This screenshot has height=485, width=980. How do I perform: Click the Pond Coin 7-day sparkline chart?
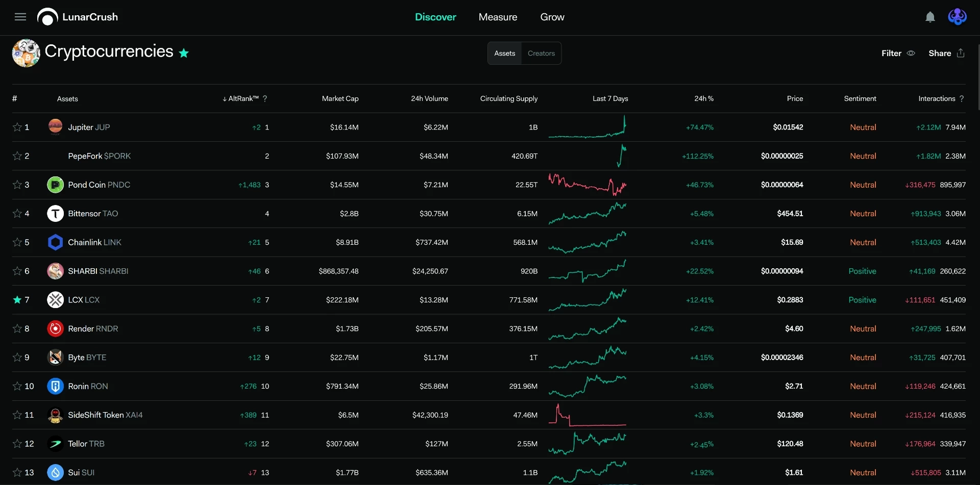pyautogui.click(x=587, y=185)
